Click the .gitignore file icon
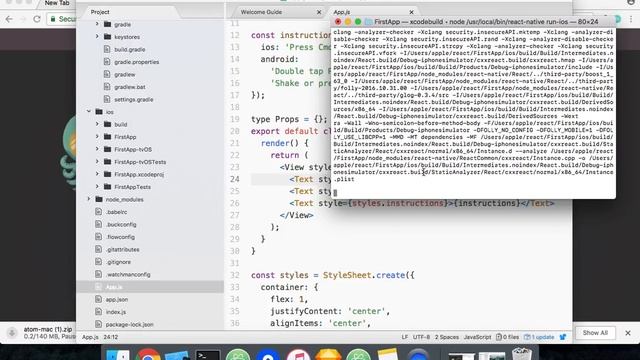Image resolution: width=640 pixels, height=360 pixels. 98,262
